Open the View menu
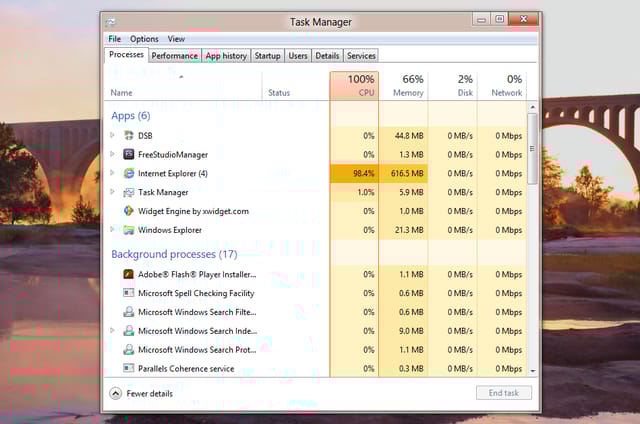The image size is (640, 424). [x=176, y=39]
